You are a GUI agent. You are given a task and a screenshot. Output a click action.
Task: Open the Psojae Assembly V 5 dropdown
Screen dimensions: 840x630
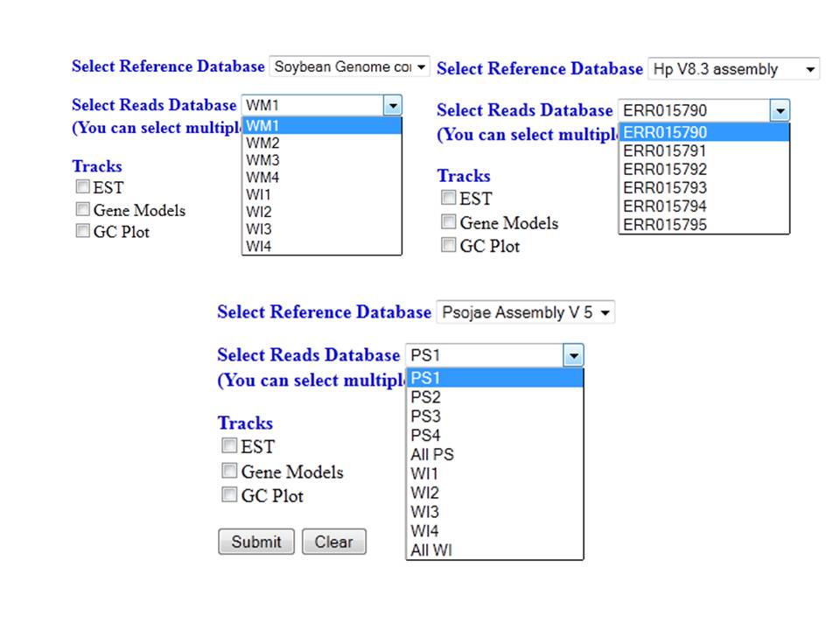point(524,311)
